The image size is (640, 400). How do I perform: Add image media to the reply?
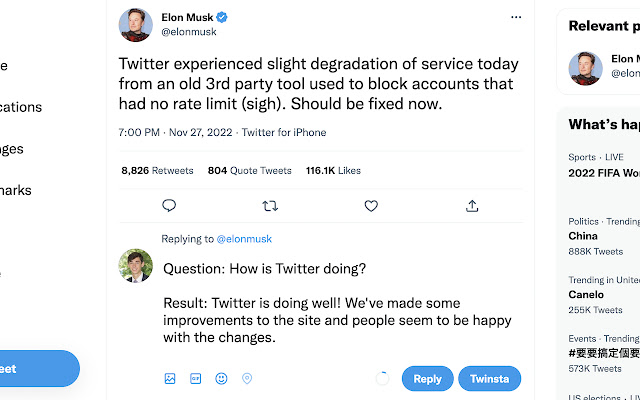click(x=170, y=379)
